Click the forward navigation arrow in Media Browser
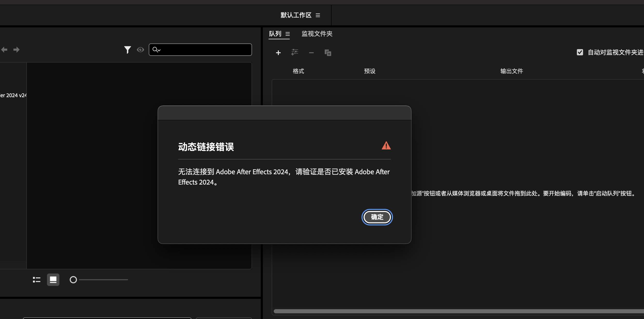 [x=16, y=49]
